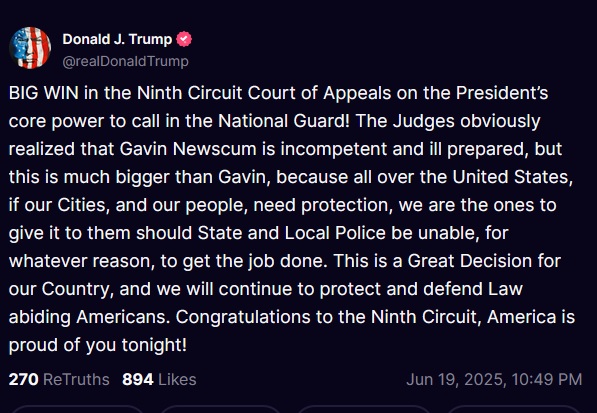Click the "Great Decision" phrase in post
The width and height of the screenshot is (597, 413).
470,261
